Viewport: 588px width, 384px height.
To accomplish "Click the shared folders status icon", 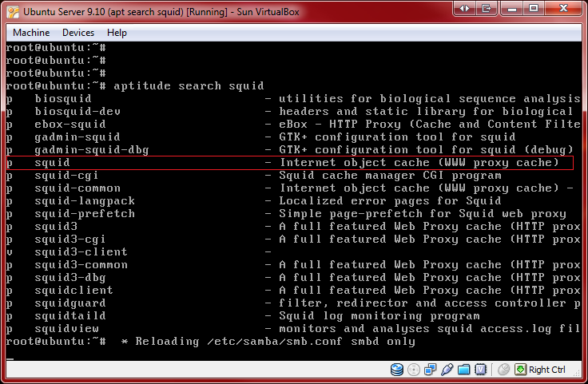I will point(464,370).
